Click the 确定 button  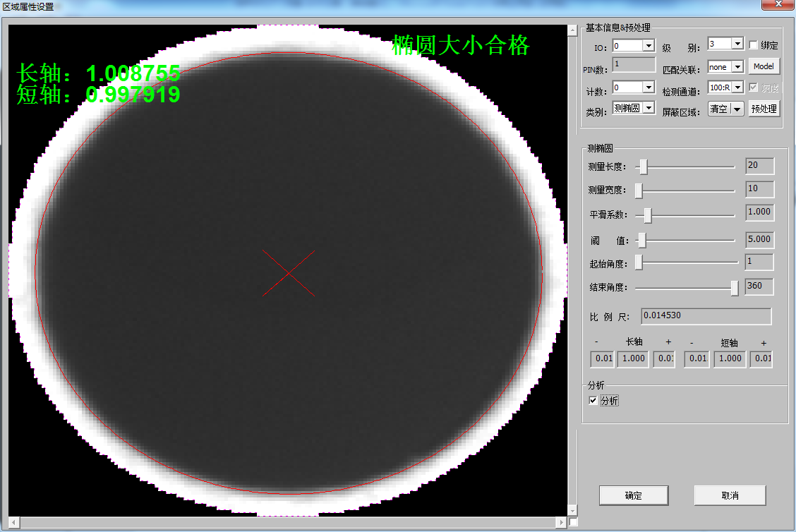click(634, 495)
